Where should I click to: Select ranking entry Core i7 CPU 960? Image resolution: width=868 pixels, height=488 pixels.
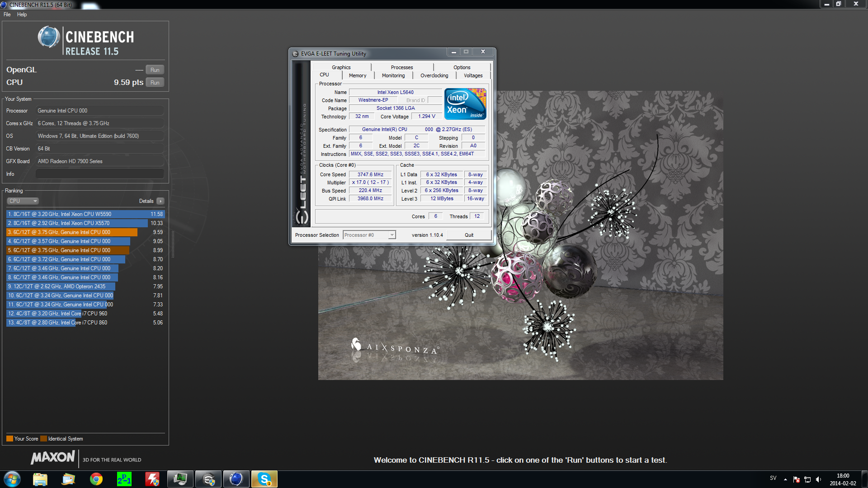[85, 314]
